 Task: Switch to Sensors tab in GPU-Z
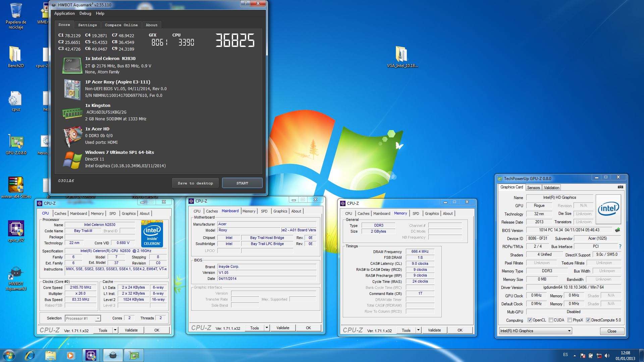[533, 188]
